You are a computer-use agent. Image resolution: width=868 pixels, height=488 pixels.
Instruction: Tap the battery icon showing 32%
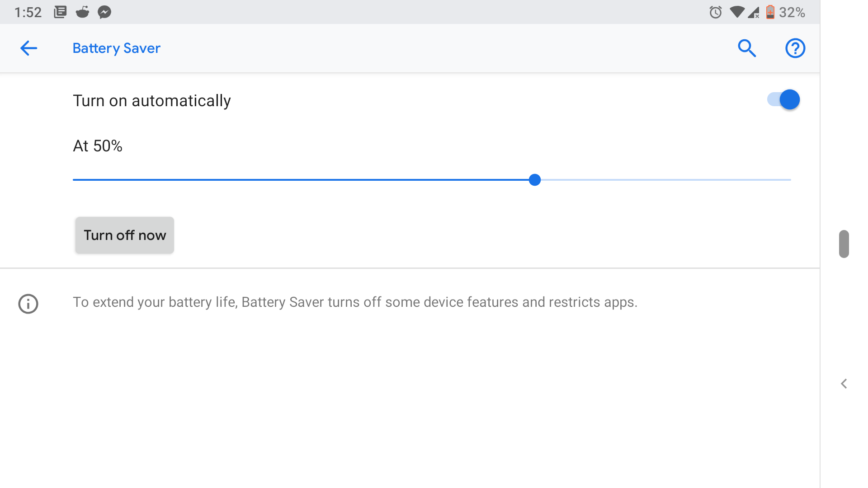point(770,12)
